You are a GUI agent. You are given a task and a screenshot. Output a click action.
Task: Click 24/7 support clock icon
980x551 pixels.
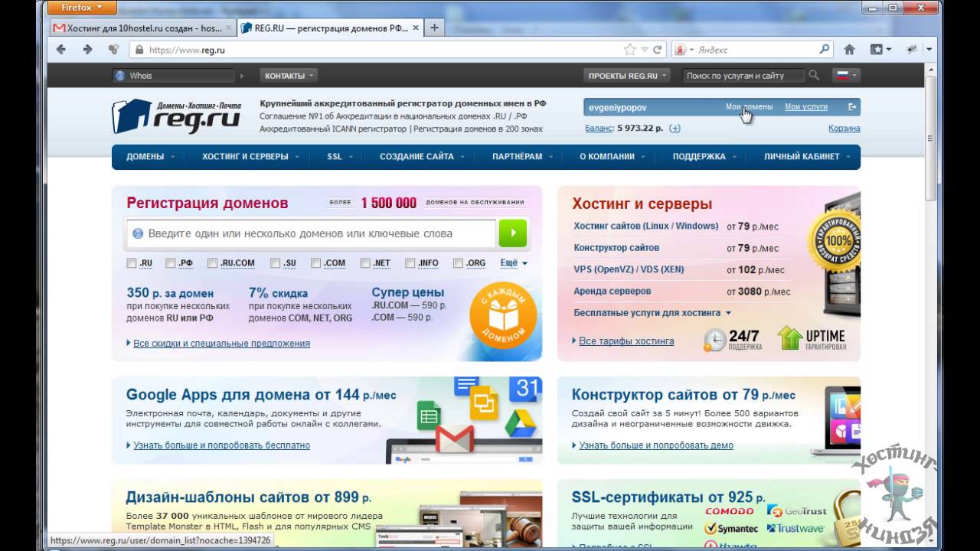click(x=714, y=340)
